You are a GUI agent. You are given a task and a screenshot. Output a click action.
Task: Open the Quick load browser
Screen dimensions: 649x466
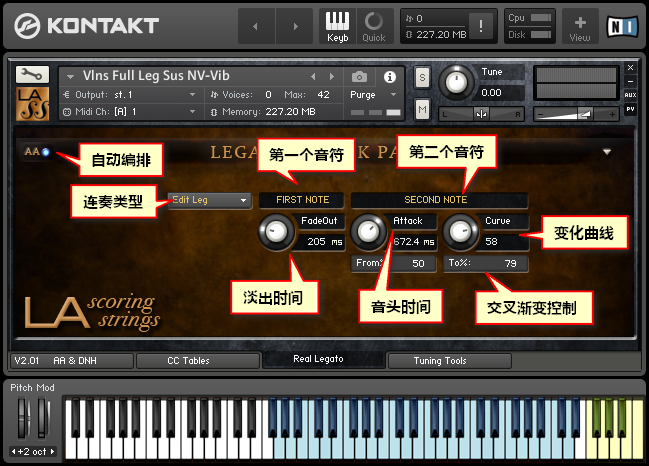point(374,27)
